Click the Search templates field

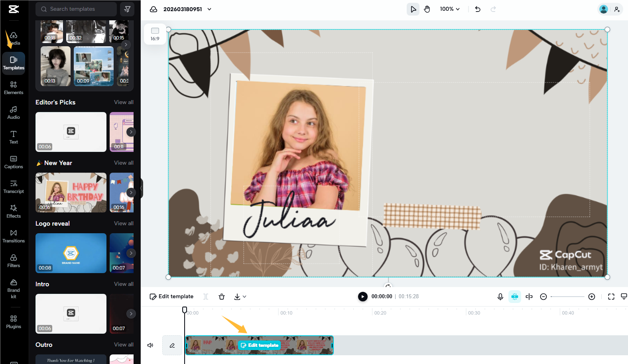76,9
